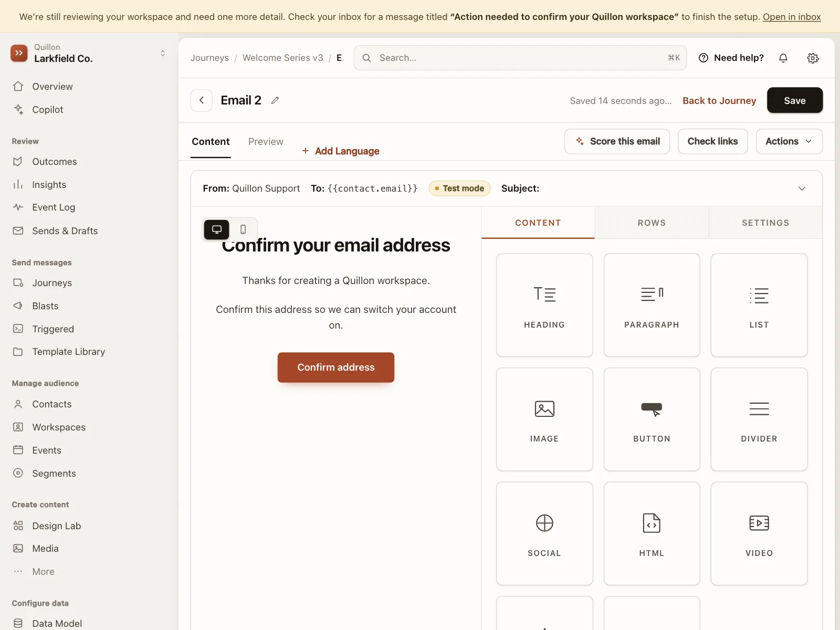Open Design Lab
Viewport: 840px width, 630px height.
[56, 526]
